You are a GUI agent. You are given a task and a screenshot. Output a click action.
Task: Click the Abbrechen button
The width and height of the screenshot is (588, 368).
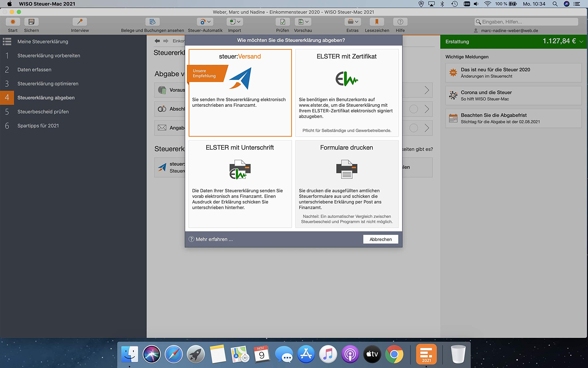(x=381, y=239)
